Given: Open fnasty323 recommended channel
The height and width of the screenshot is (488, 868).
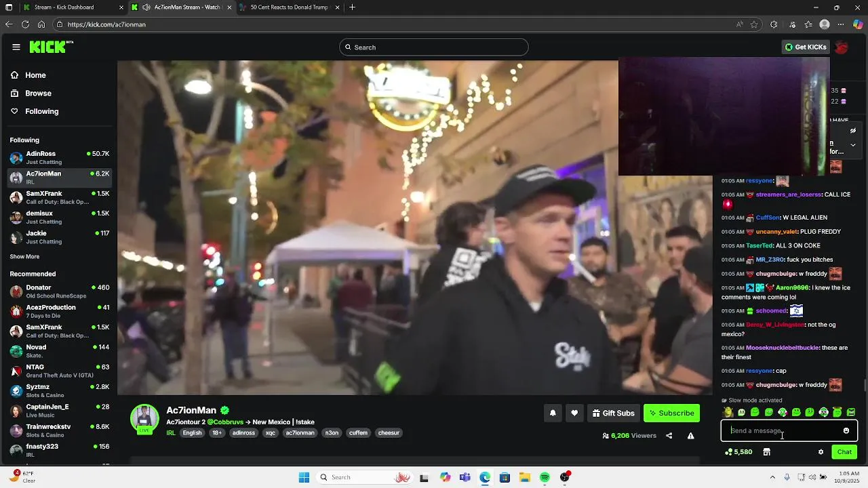Looking at the screenshot, I should tap(60, 450).
